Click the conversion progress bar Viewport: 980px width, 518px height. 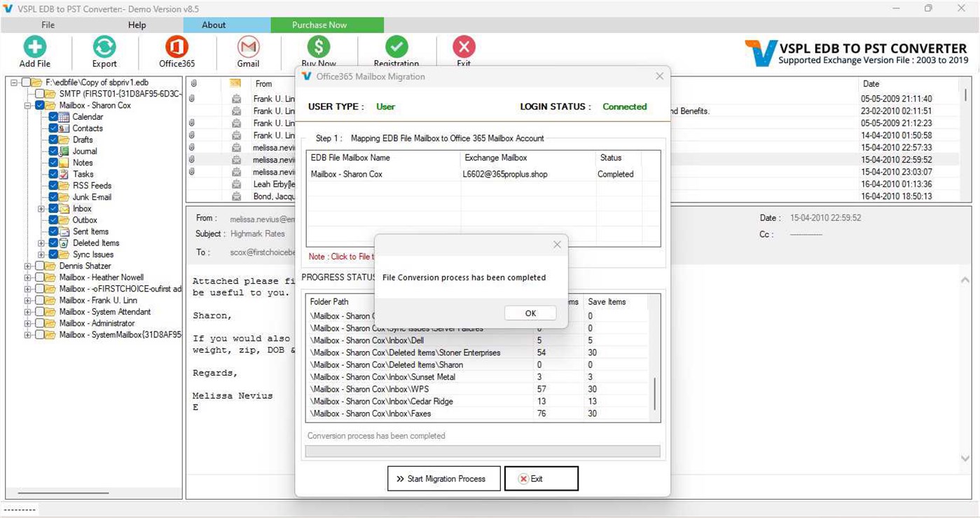[x=482, y=451]
